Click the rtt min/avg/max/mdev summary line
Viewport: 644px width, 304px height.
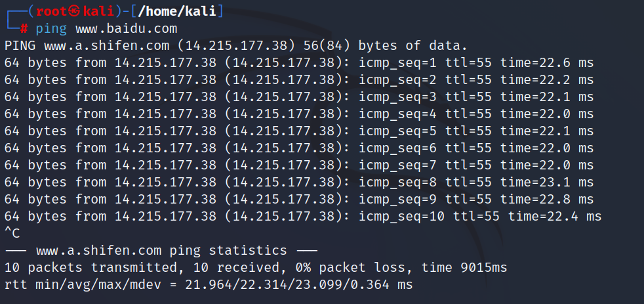pos(208,284)
